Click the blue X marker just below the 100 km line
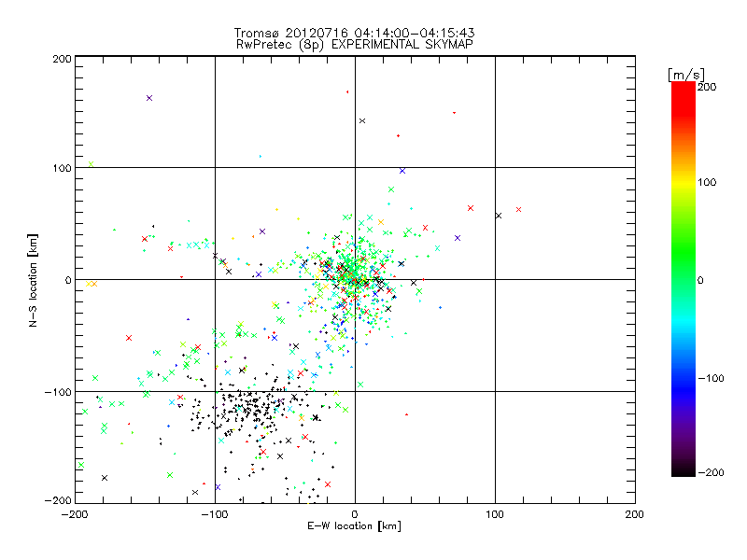This screenshot has height=560, width=747. point(402,171)
